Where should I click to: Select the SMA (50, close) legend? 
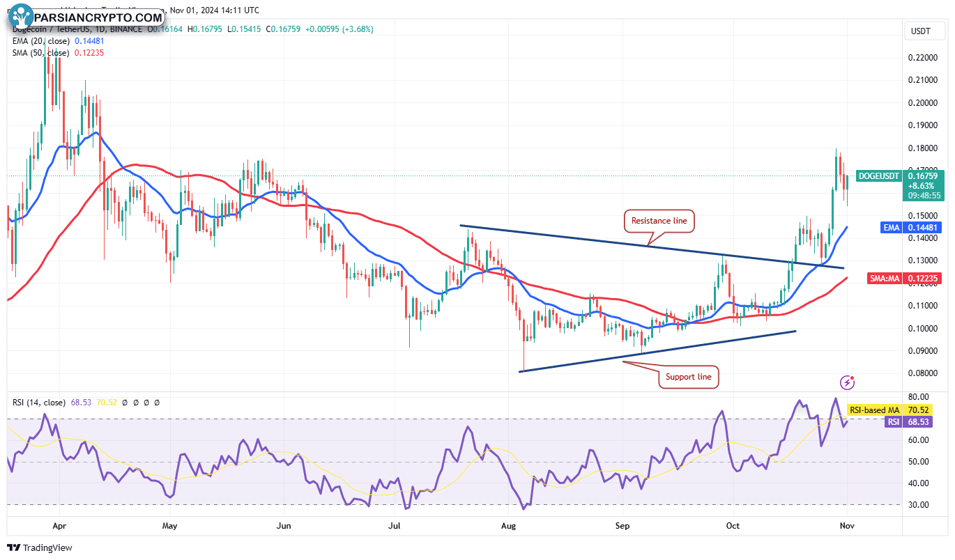click(x=40, y=53)
